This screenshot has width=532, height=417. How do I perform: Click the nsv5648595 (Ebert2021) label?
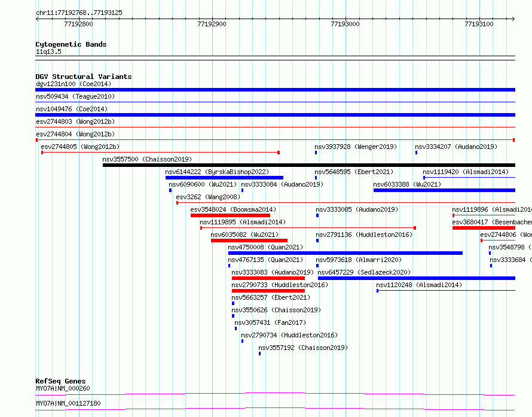(x=354, y=172)
